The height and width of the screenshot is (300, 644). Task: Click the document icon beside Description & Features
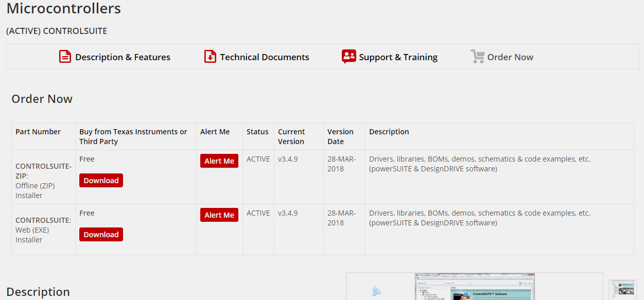tap(65, 57)
